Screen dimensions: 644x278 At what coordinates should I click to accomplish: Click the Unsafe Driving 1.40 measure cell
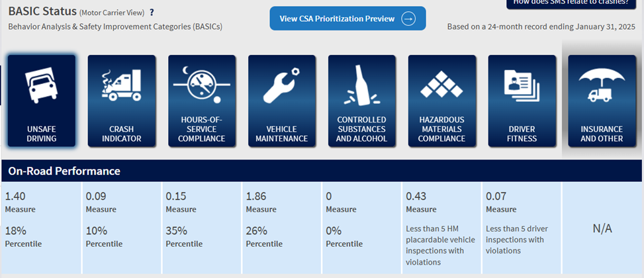[41, 202]
